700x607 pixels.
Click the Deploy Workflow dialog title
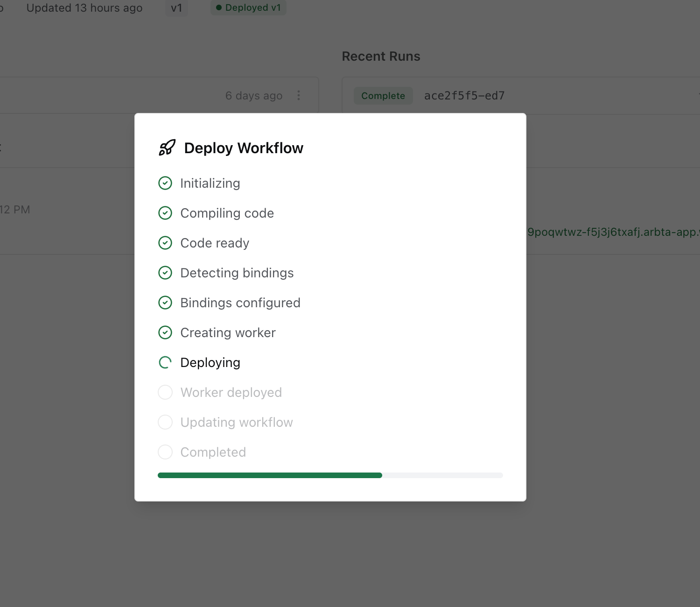[244, 148]
